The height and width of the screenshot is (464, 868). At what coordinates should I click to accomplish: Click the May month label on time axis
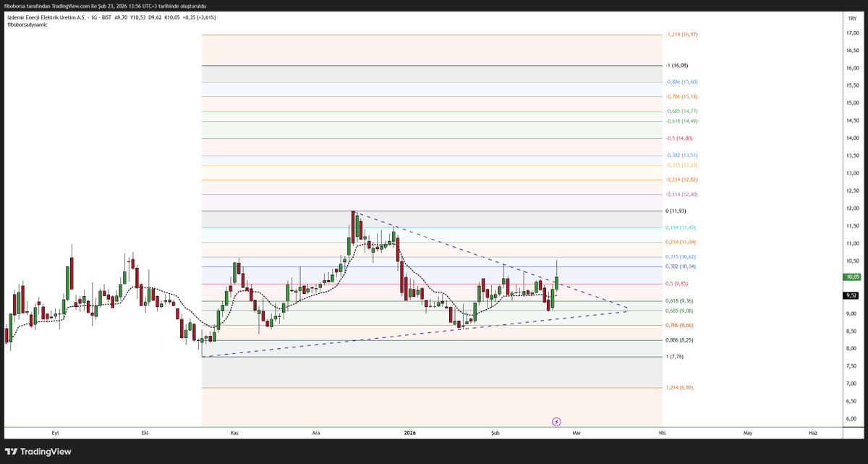pos(748,433)
